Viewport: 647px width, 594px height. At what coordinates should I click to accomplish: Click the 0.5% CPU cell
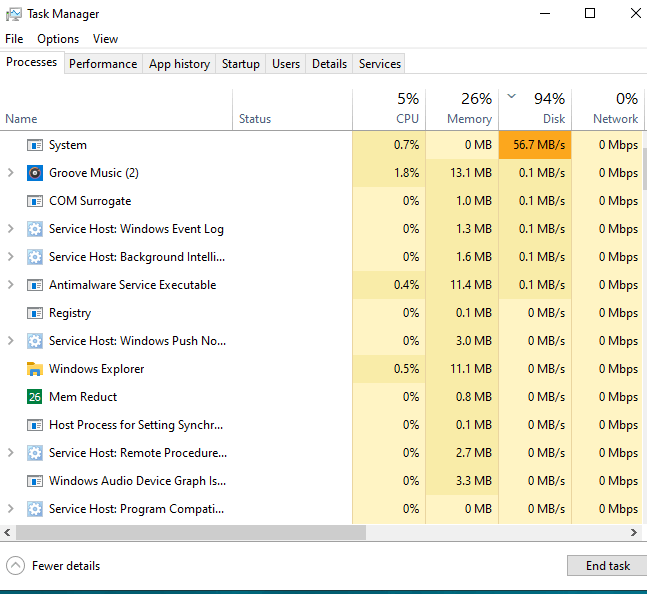coord(389,369)
